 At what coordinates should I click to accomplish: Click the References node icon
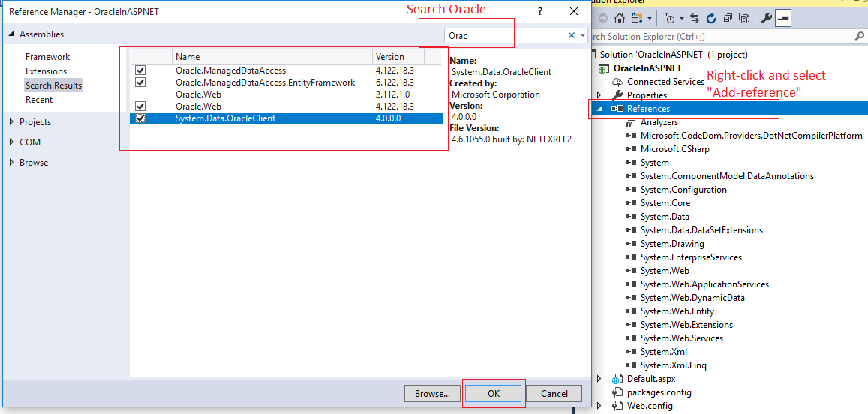617,109
